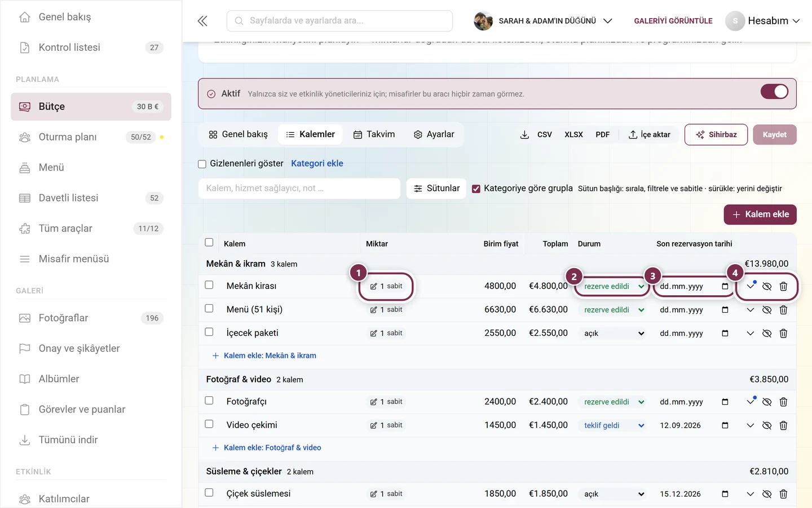
Task: Open the Sihirbaz wizard
Action: pos(716,134)
